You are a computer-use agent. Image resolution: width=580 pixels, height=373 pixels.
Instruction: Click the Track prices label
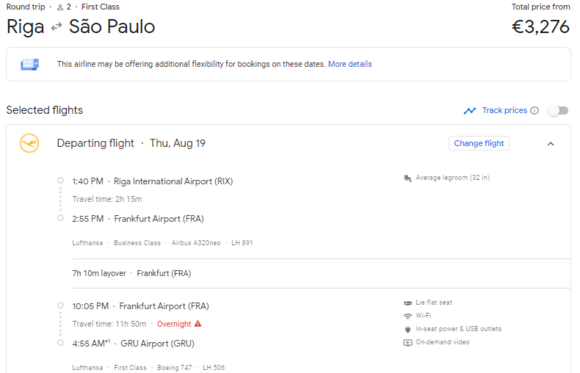click(x=505, y=110)
